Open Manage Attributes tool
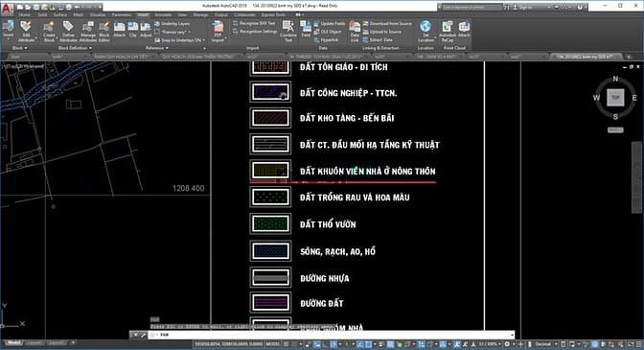The image size is (644, 350). (x=88, y=32)
